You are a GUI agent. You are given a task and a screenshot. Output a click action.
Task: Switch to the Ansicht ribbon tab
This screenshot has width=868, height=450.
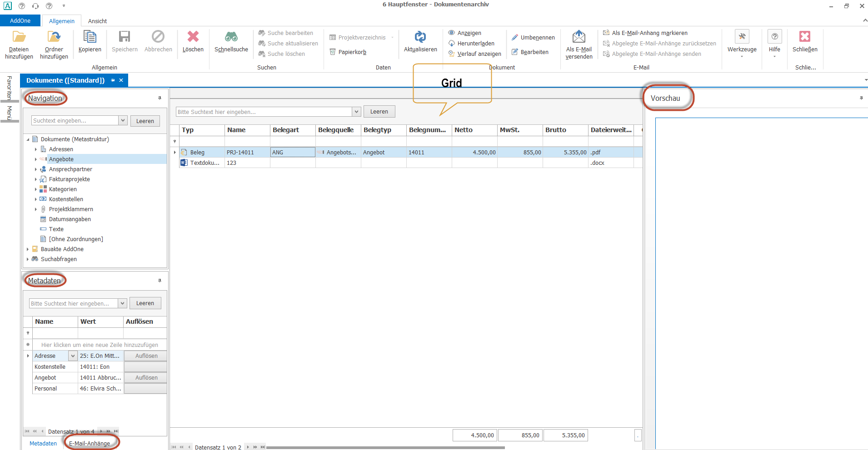tap(97, 21)
